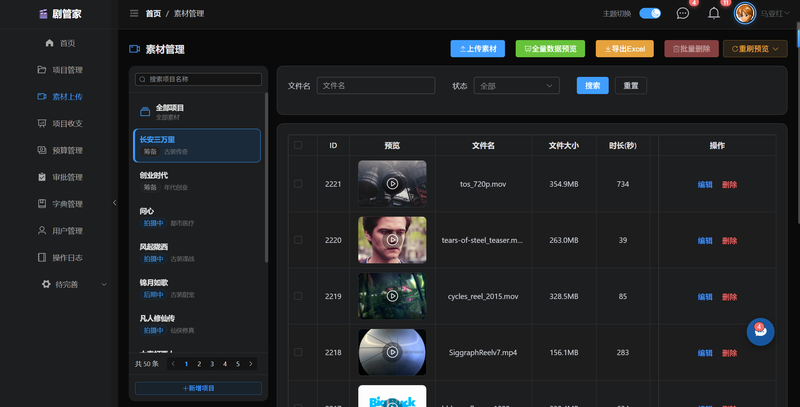Image resolution: width=800 pixels, height=407 pixels.
Task: Play the cycles_reel_2015.mov preview
Action: click(392, 296)
